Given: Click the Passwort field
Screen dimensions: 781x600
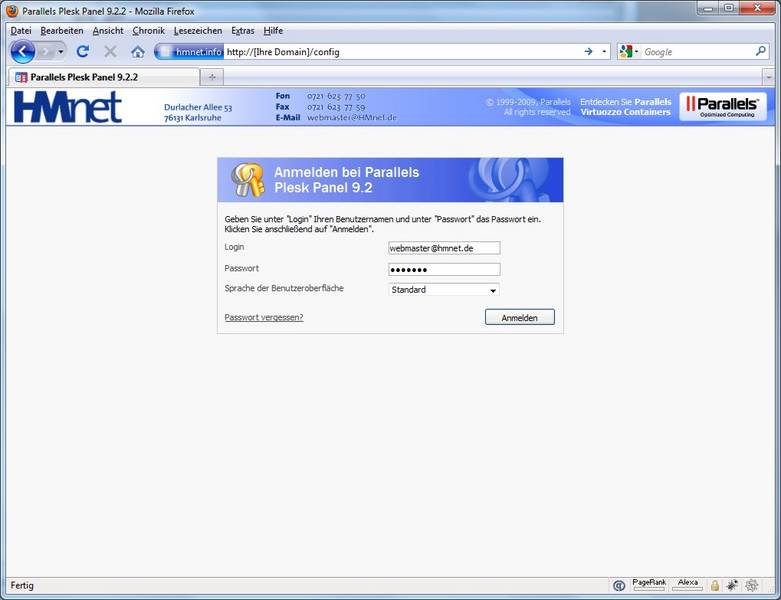Looking at the screenshot, I should (x=444, y=269).
